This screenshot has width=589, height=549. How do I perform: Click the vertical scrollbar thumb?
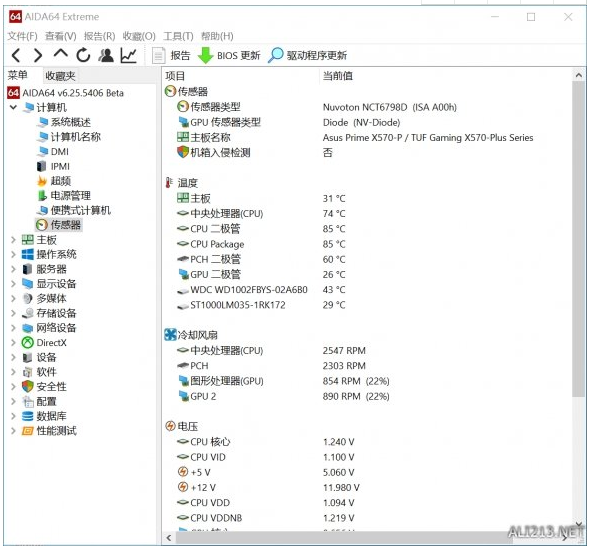578,239
